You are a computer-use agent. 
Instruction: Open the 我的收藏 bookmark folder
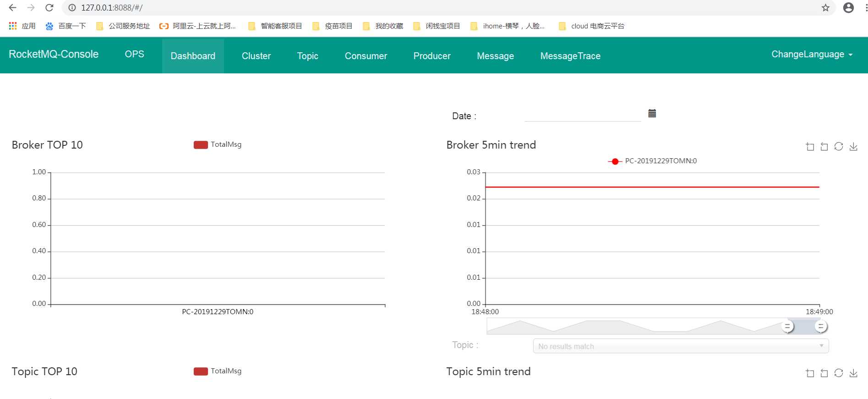pos(382,26)
